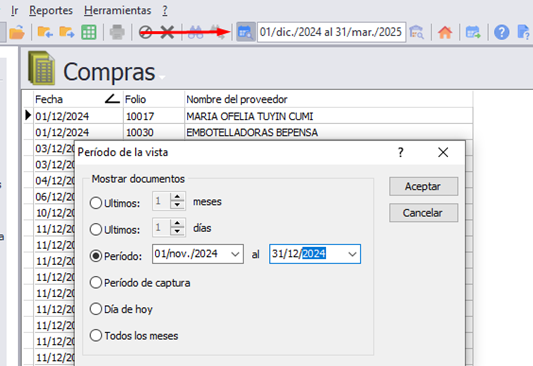Click the green grid spreadsheet icon
This screenshot has height=366, width=533.
(x=89, y=33)
